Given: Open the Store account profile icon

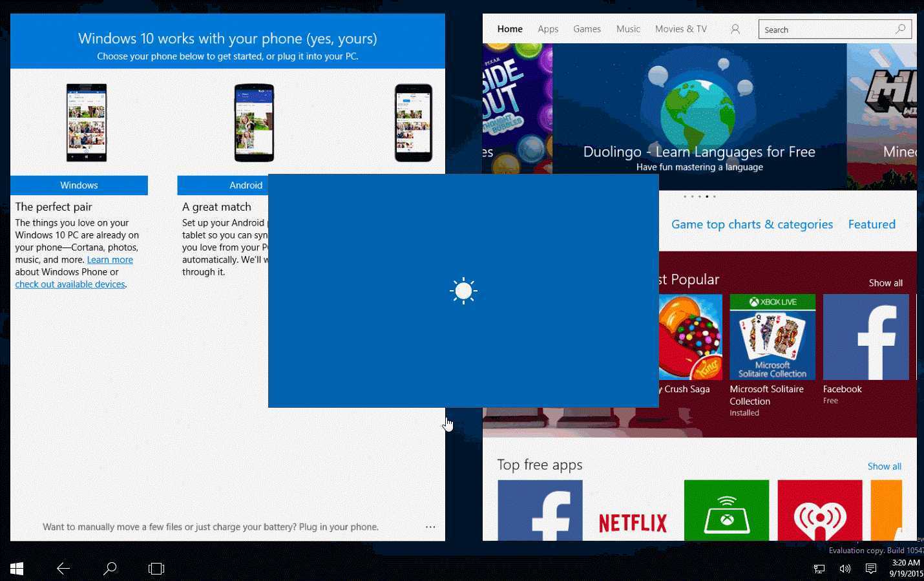Looking at the screenshot, I should tap(735, 29).
